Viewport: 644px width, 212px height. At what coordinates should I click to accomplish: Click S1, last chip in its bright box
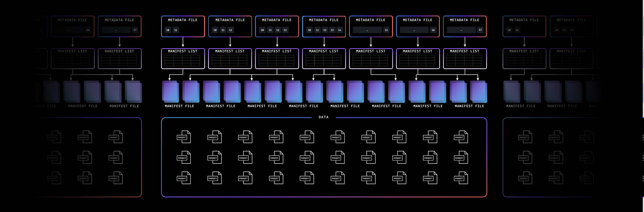pyautogui.click(x=176, y=30)
